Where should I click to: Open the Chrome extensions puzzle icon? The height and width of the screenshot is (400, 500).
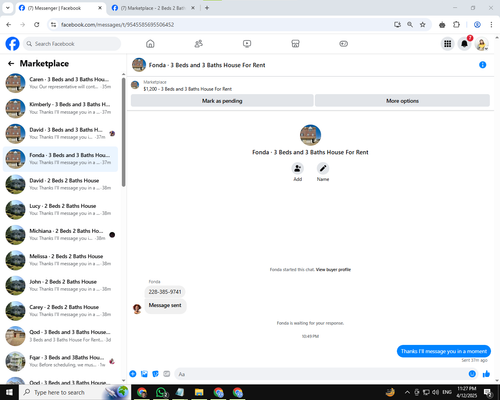point(456,24)
